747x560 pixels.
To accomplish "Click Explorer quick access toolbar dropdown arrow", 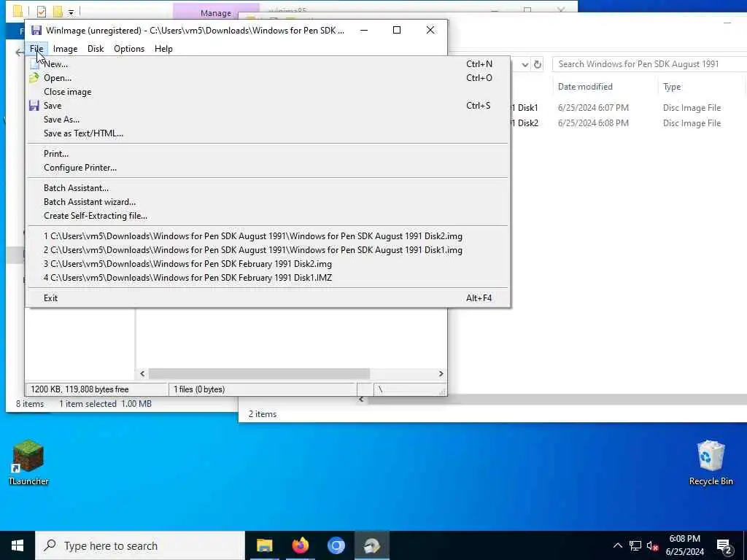I will point(71,12).
